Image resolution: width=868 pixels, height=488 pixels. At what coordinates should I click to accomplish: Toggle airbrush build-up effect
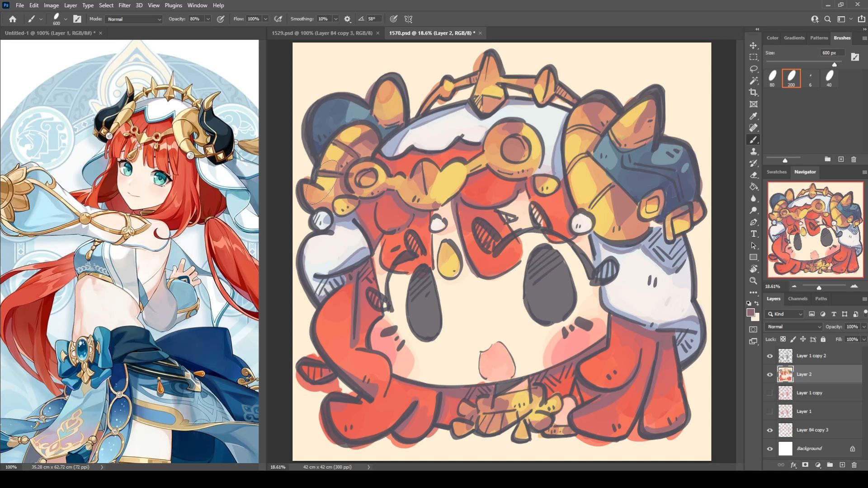pyautogui.click(x=278, y=19)
